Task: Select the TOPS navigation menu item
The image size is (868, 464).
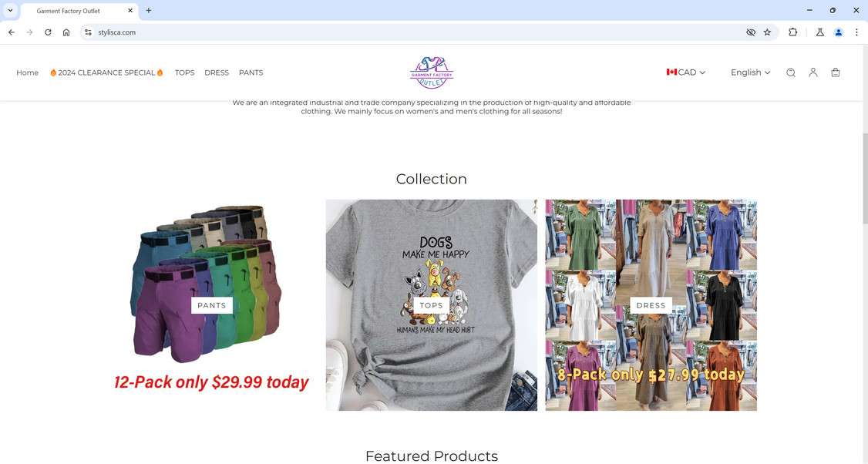Action: point(184,72)
